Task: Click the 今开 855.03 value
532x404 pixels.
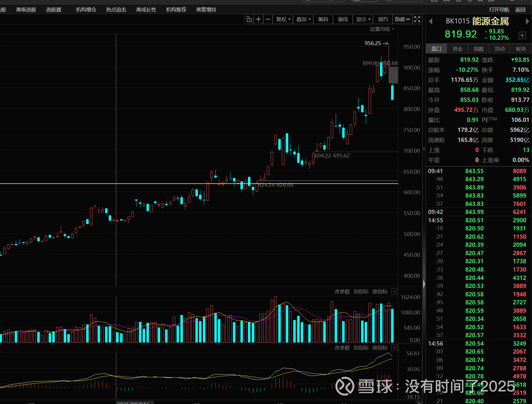Action: pos(469,100)
